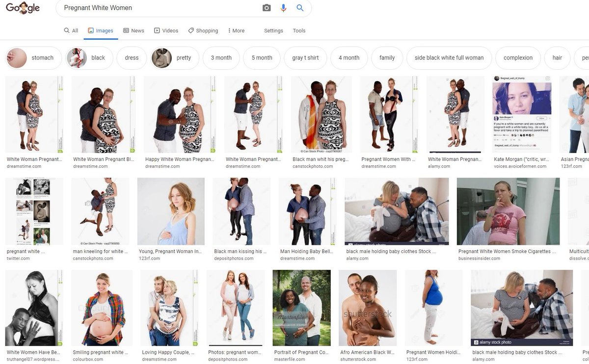Viewport: 589px width, 364px height.
Task: Click 'Afro American Black W...' caption
Action: (x=367, y=352)
